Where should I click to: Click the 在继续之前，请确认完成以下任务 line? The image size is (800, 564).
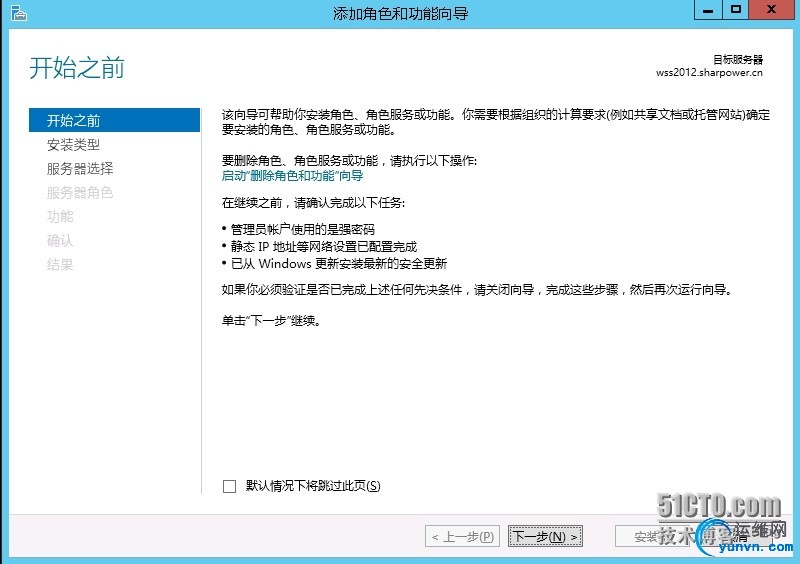click(313, 203)
